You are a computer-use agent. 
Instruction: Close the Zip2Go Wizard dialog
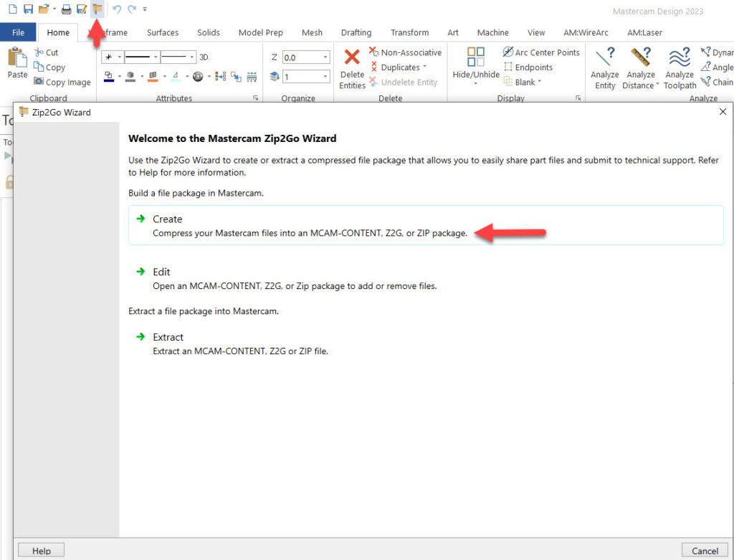click(723, 112)
